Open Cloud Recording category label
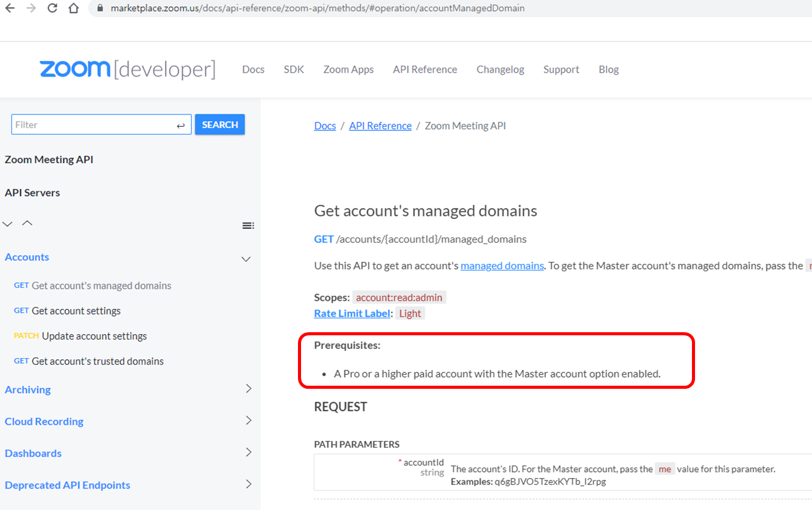812x510 pixels. [44, 421]
